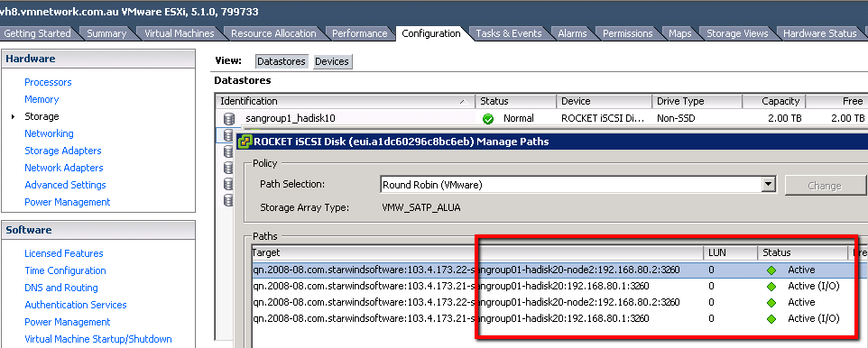The width and height of the screenshot is (868, 348).
Task: Open Power Management under Hardware
Action: (x=67, y=202)
